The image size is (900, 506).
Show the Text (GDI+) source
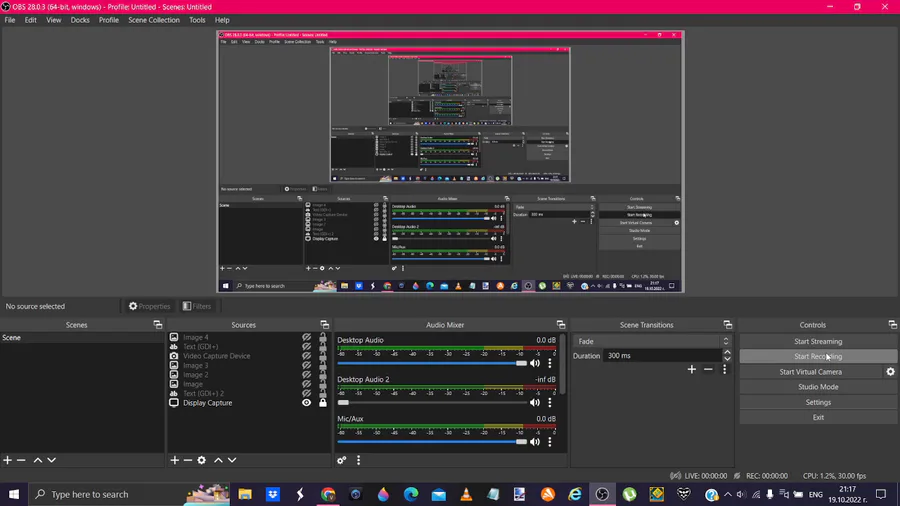click(307, 347)
